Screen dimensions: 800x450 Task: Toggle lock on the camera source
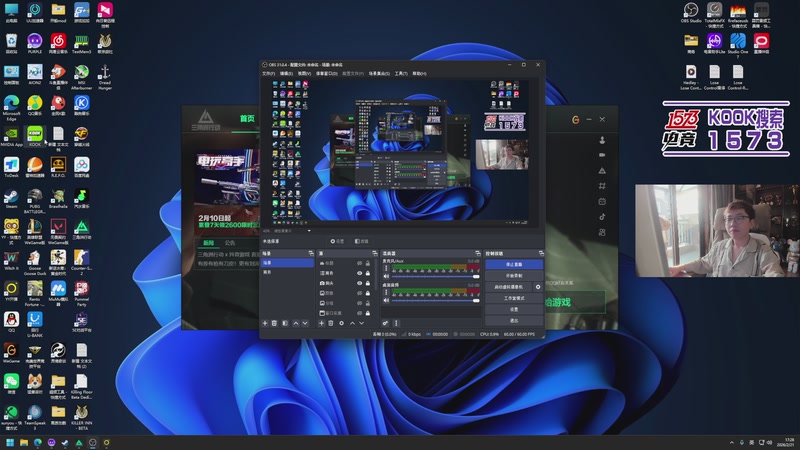(x=368, y=283)
